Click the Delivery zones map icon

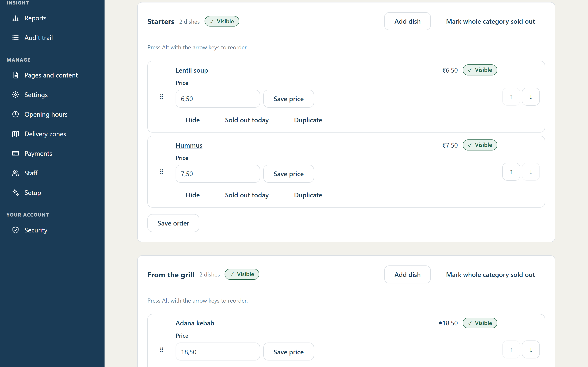(16, 134)
